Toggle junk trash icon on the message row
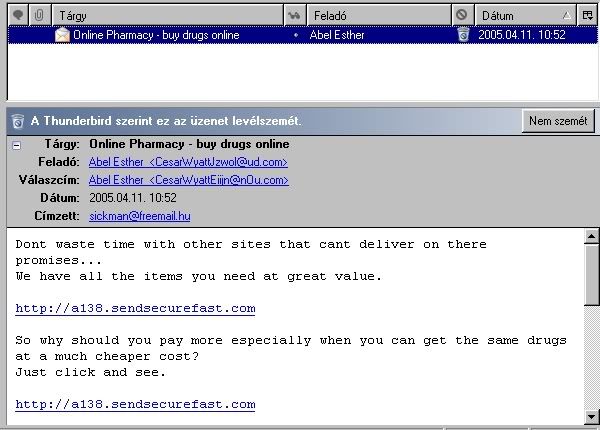Screen dimensions: 600x430 tap(463, 34)
